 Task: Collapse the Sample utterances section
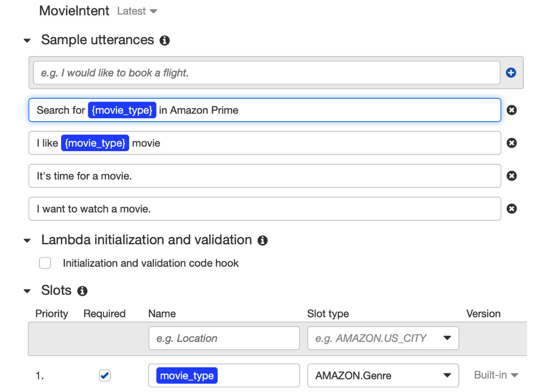pos(27,41)
